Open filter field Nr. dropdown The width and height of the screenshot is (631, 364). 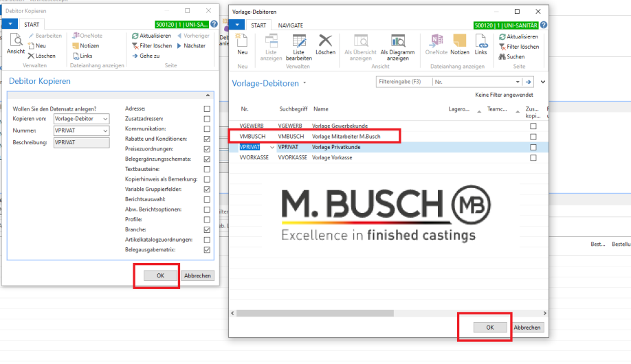(518, 82)
